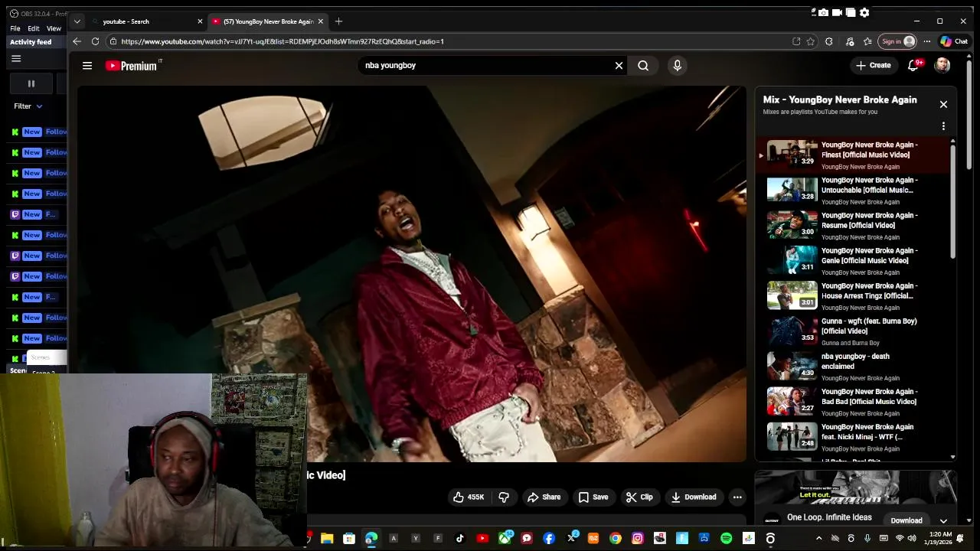Play 'nba youngboy - death enclaimed'
Viewport: 980px width, 551px height.
tap(854, 366)
